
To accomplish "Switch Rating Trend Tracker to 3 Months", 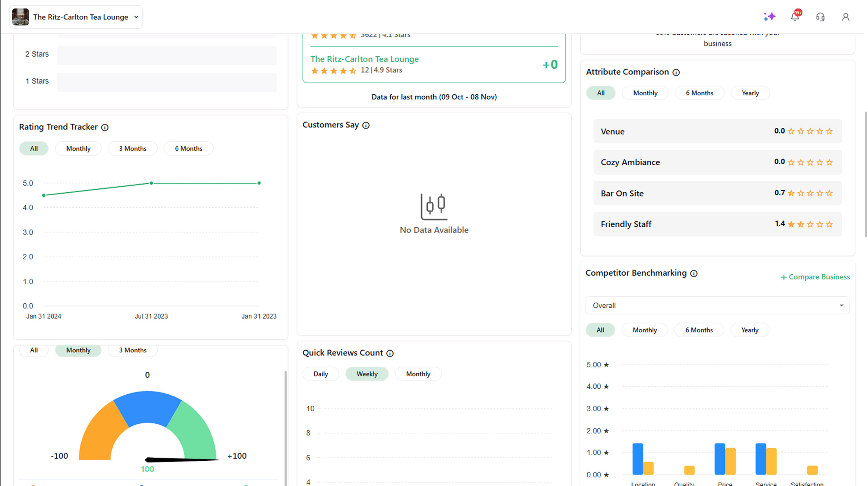I will click(x=132, y=149).
